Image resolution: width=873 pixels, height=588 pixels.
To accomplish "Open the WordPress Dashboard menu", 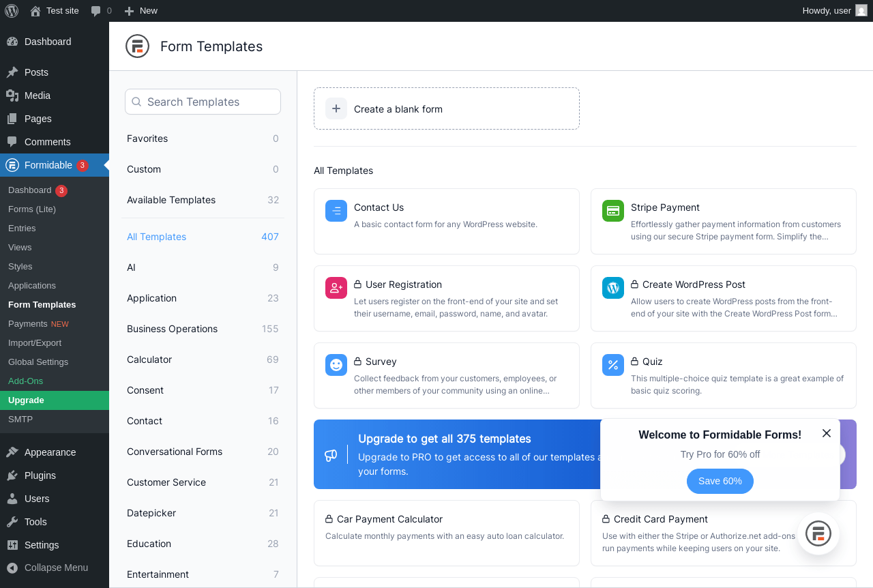I will tap(55, 42).
